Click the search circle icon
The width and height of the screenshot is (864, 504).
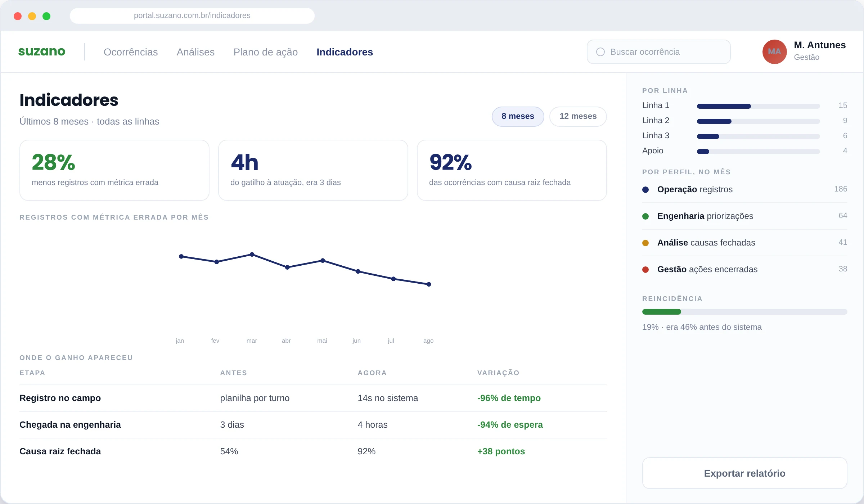tap(600, 52)
